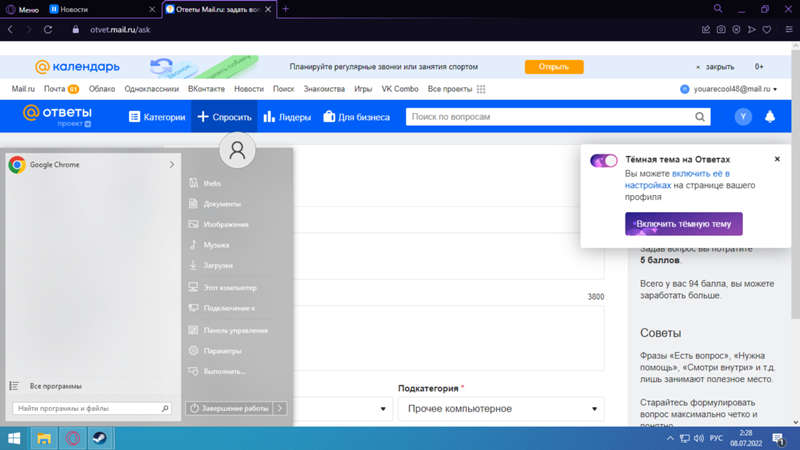Click the volume speaker tray icon
Screen dimensions: 800x450
699,438
